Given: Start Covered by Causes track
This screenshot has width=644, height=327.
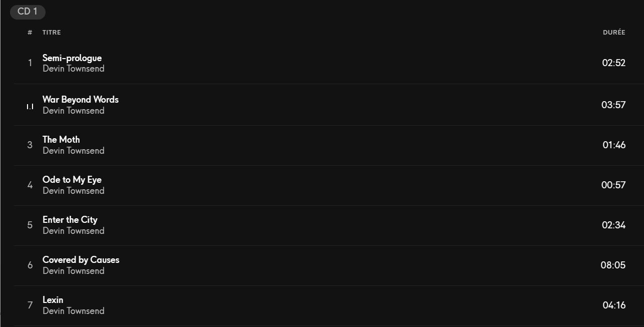Looking at the screenshot, I should (x=81, y=260).
